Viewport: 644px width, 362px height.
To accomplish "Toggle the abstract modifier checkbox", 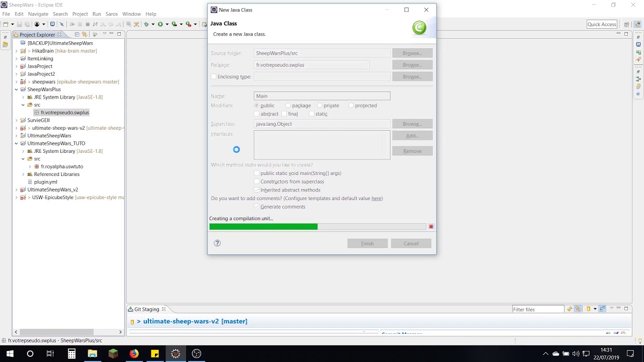I will tap(257, 114).
